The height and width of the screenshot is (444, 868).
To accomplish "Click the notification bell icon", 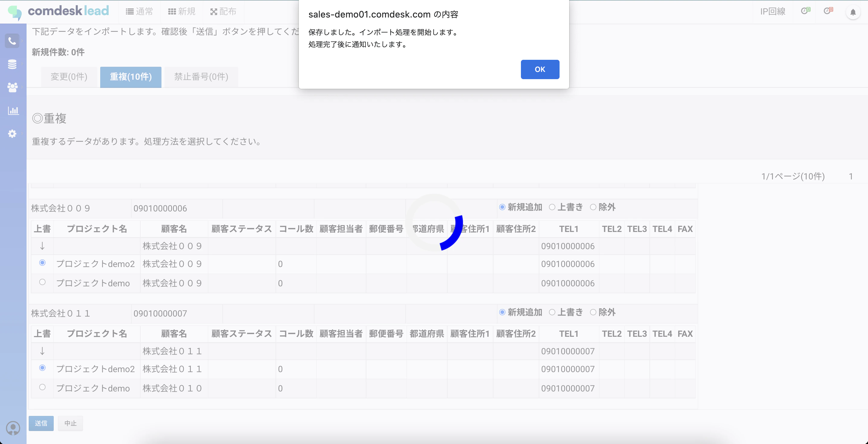I will 853,12.
